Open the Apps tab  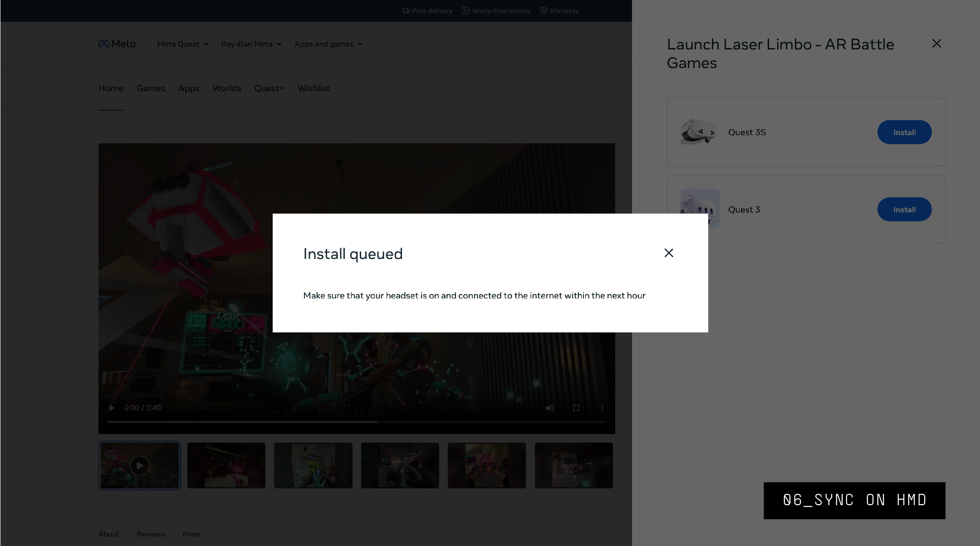tap(189, 88)
